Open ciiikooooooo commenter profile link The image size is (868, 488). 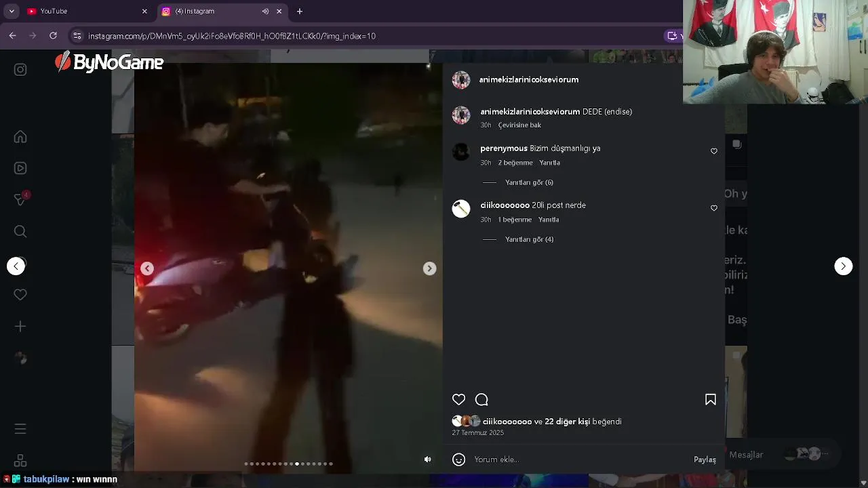[505, 205]
